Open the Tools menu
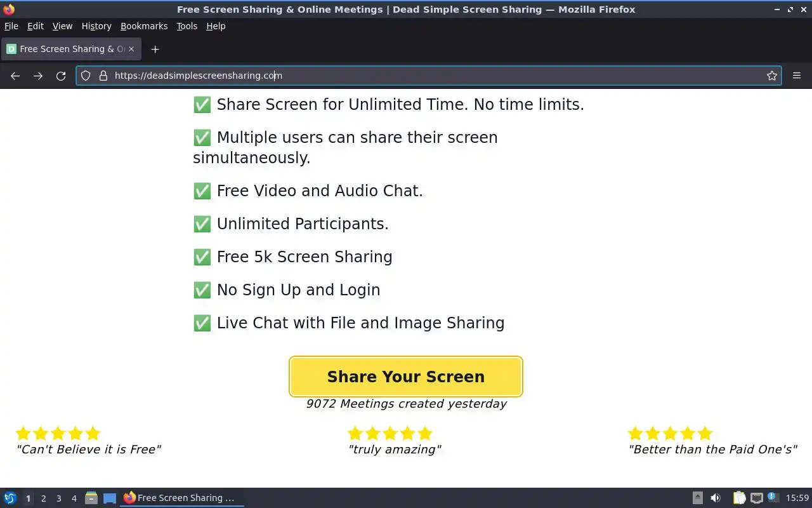The image size is (812, 508). click(x=187, y=26)
